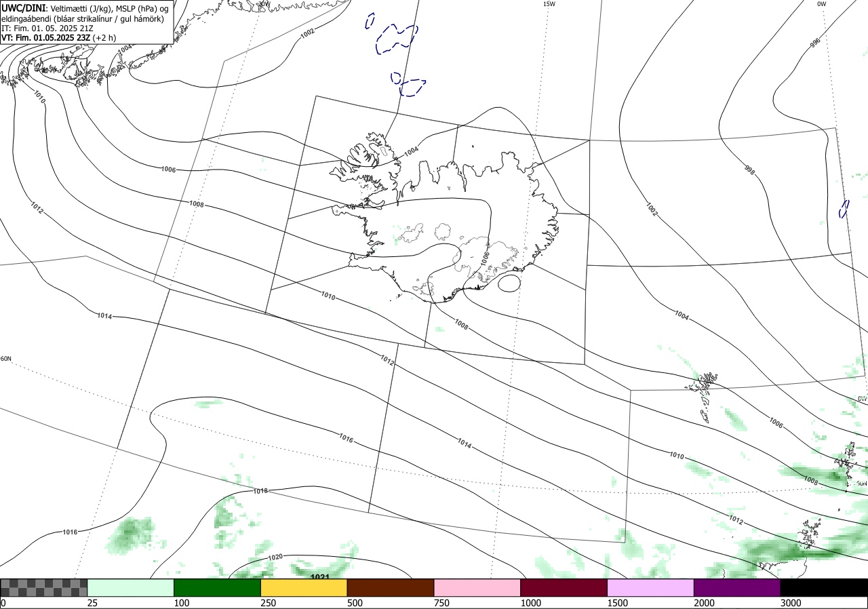868x609 pixels.
Task: Click the '1020' isobar label
Action: click(275, 557)
